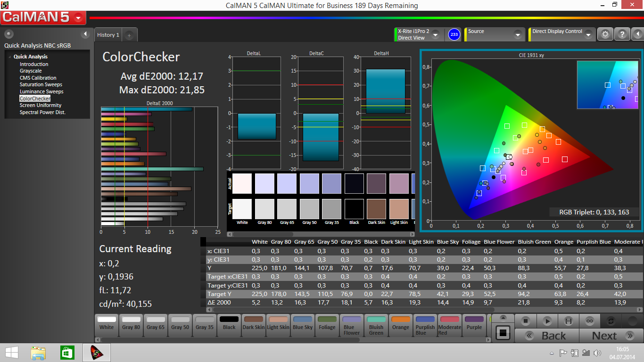Open the settings gear icon
The height and width of the screenshot is (362, 644).
tap(605, 34)
